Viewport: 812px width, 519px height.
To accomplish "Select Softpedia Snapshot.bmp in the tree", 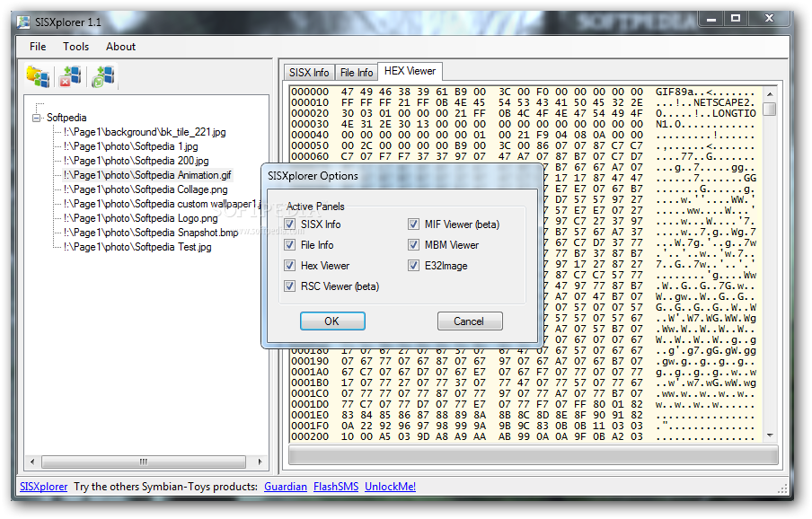I will 151,233.
